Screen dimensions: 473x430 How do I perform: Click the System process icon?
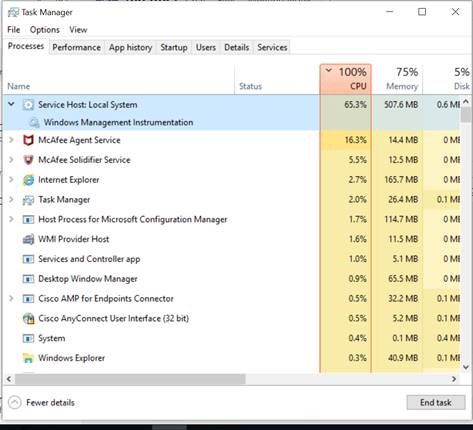pos(28,339)
